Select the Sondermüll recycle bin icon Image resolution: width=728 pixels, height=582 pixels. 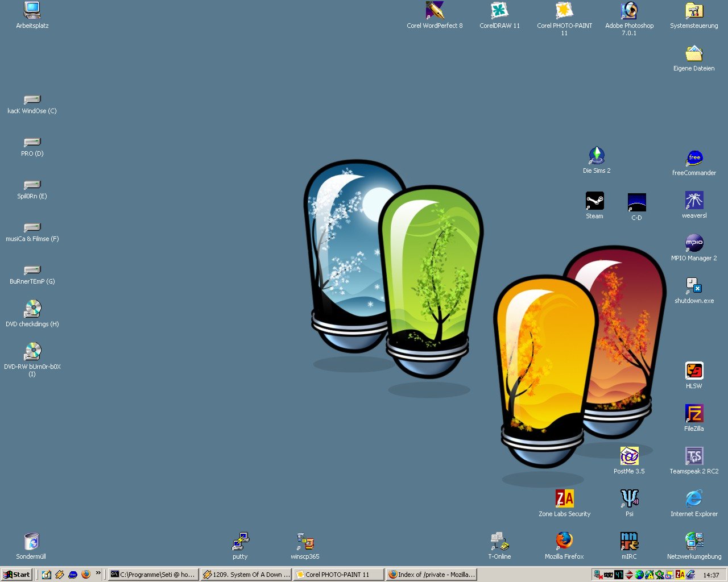pos(31,542)
